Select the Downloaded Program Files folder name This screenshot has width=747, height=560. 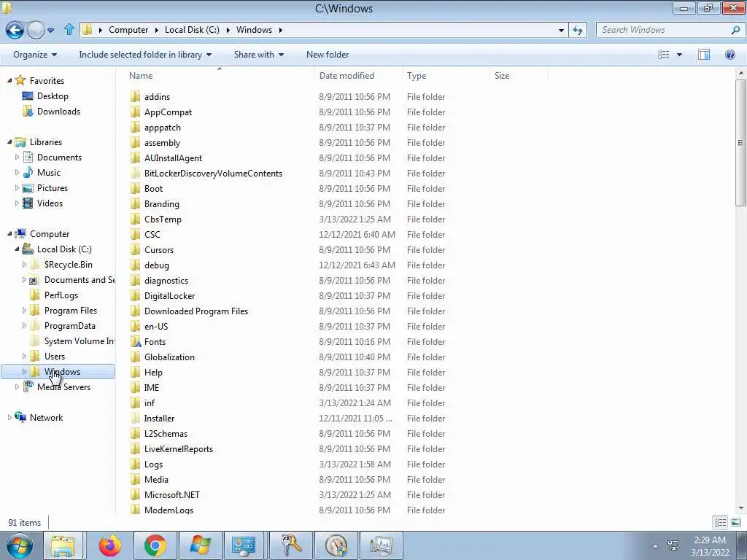196,311
